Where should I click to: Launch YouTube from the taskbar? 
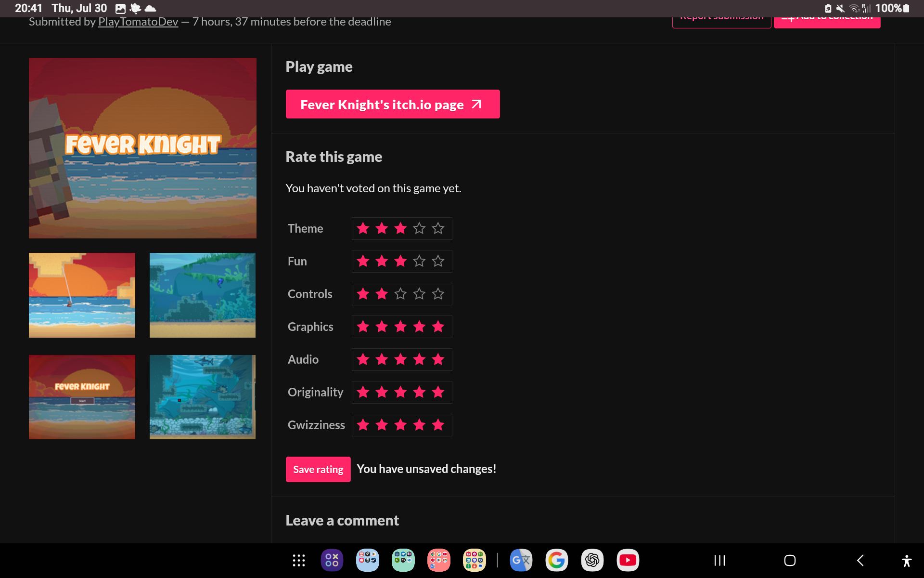click(628, 560)
